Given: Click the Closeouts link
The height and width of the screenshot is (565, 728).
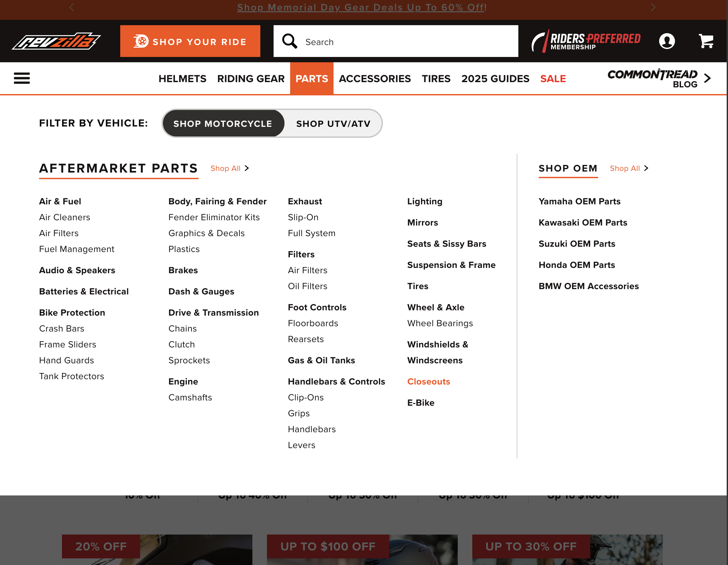Looking at the screenshot, I should pyautogui.click(x=429, y=381).
